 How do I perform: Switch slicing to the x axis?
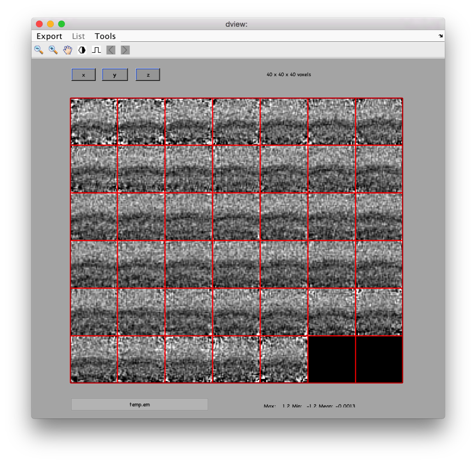[84, 74]
